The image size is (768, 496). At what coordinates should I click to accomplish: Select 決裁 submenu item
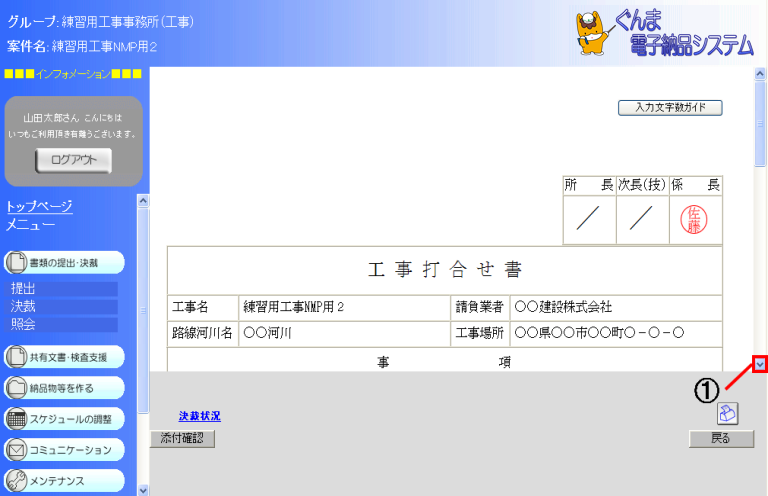click(61, 307)
